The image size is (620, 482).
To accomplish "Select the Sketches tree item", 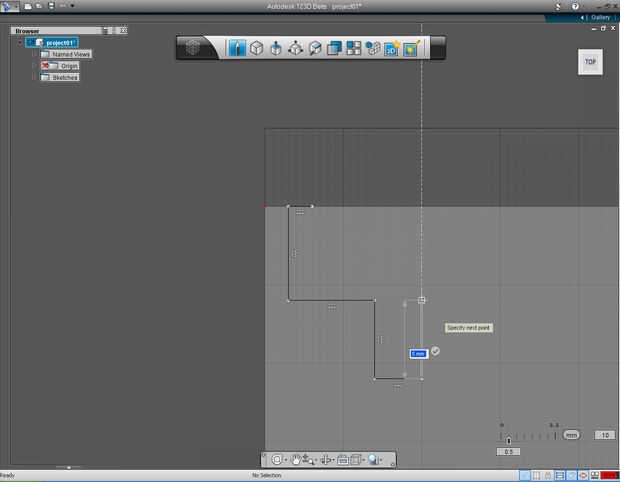I will (60, 77).
